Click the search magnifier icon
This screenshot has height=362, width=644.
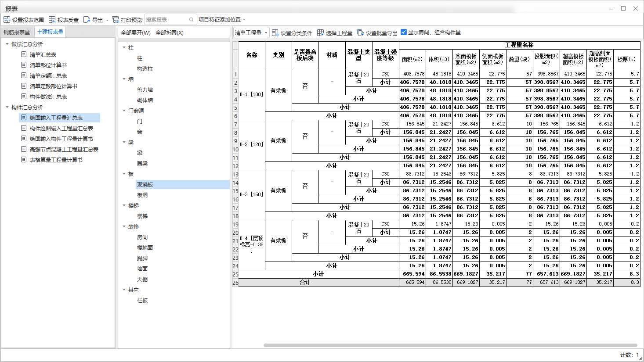pos(191,20)
